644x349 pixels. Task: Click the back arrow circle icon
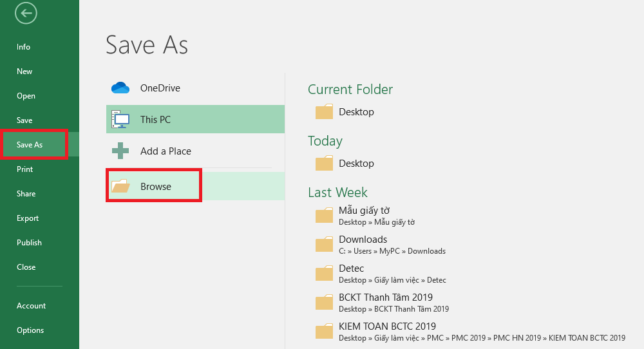pos(26,12)
